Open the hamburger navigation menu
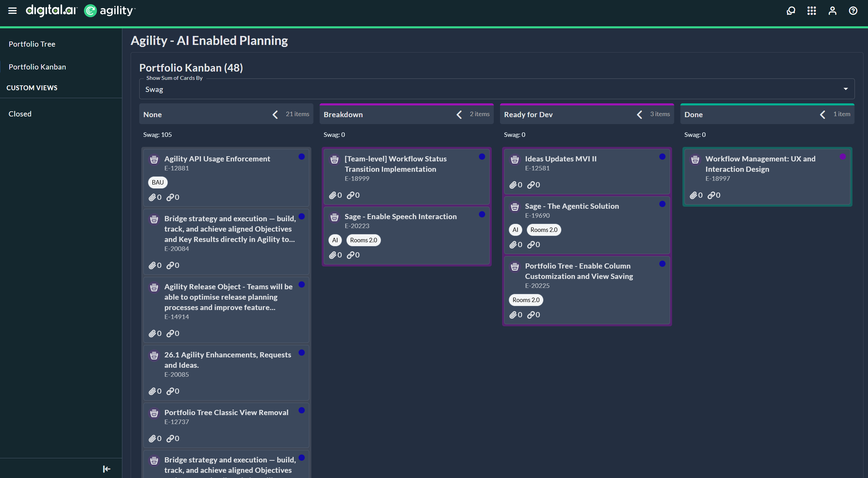This screenshot has width=868, height=478. [x=12, y=11]
